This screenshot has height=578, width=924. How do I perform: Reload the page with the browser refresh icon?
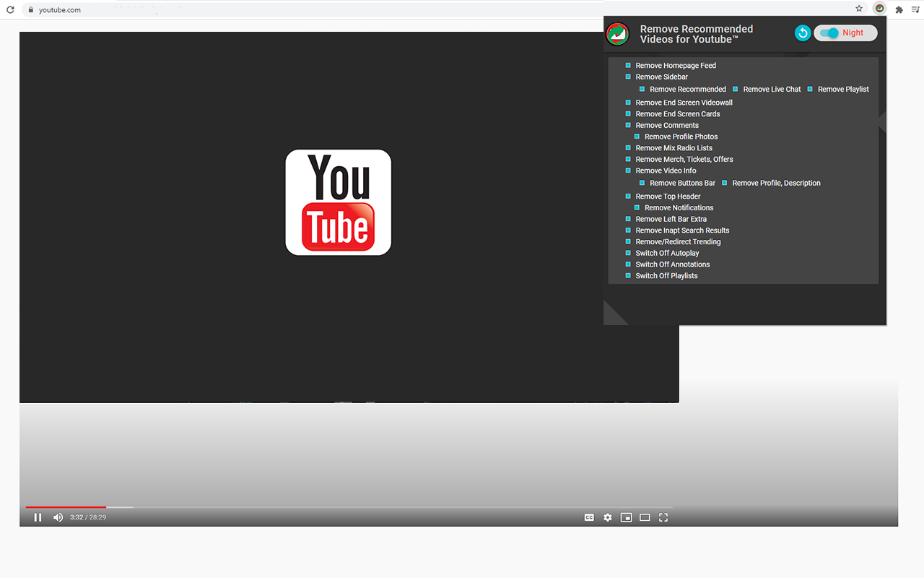pyautogui.click(x=10, y=9)
